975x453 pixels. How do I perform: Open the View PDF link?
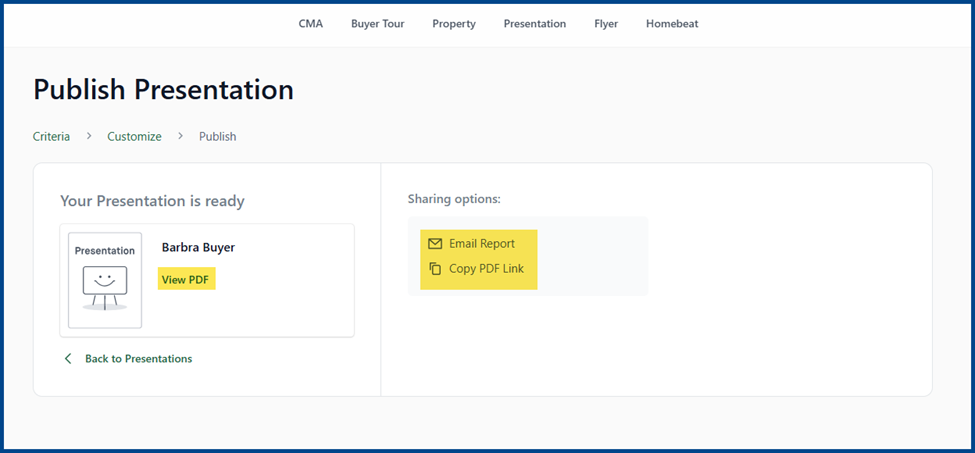[x=185, y=280]
